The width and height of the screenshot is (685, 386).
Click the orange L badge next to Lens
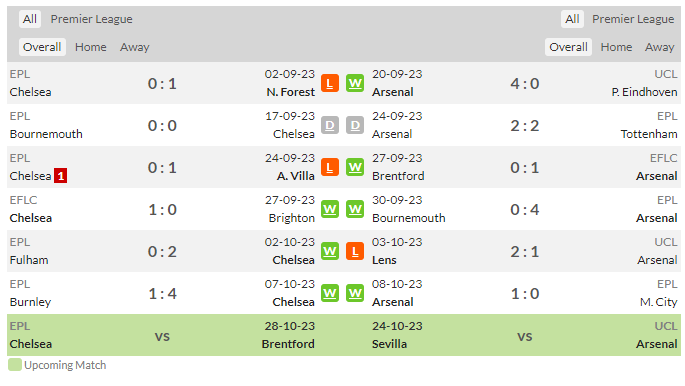[355, 251]
